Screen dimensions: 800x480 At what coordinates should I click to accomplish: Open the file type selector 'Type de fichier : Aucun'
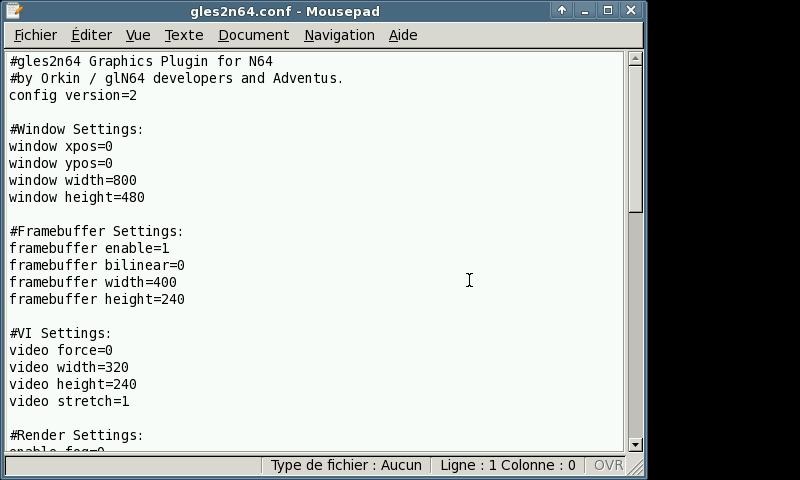[346, 465]
